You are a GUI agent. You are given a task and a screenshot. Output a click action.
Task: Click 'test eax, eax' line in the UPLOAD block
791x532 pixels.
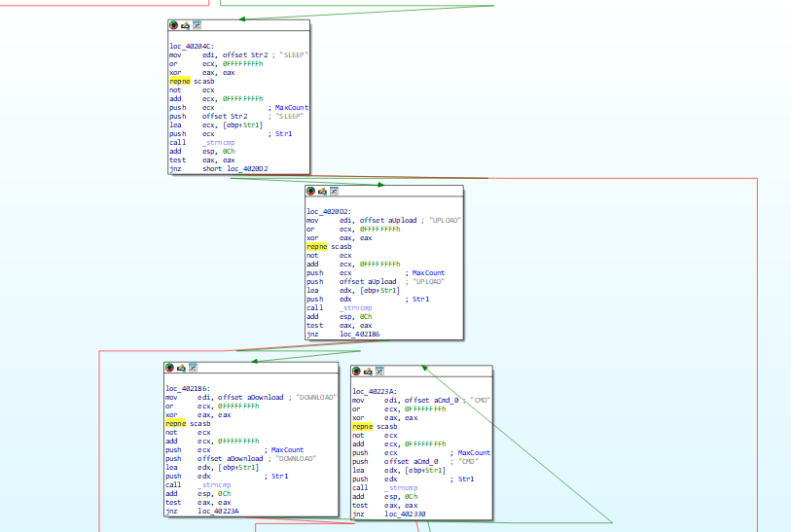point(340,326)
